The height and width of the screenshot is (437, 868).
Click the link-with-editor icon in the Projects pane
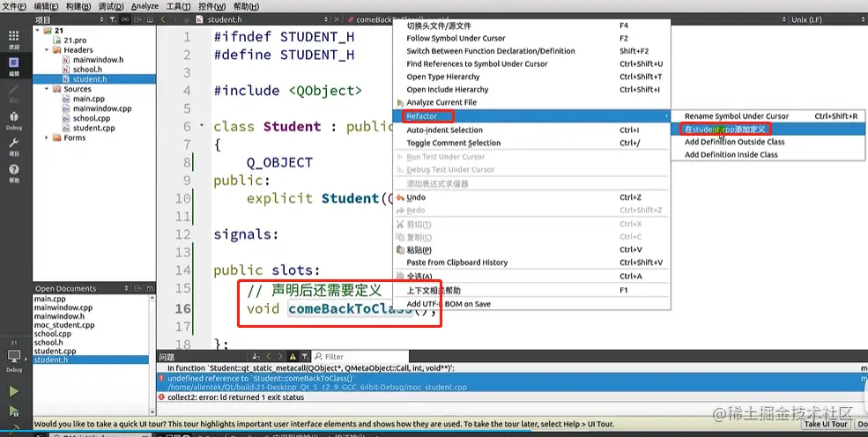tap(125, 19)
